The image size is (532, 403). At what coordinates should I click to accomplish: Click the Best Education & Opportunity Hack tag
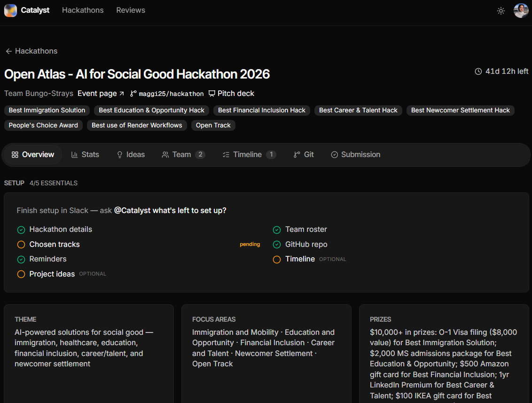pyautogui.click(x=151, y=111)
